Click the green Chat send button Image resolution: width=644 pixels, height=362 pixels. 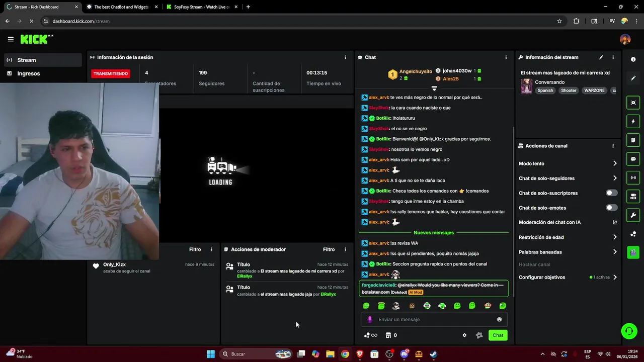click(x=498, y=335)
